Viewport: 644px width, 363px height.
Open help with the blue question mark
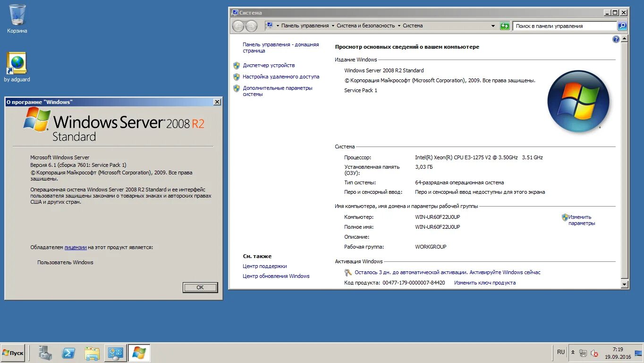[616, 39]
